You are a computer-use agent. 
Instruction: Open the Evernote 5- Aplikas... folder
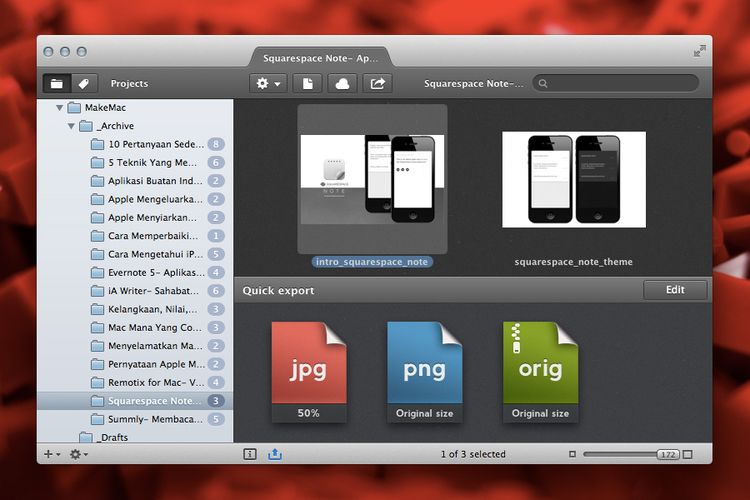(x=135, y=273)
